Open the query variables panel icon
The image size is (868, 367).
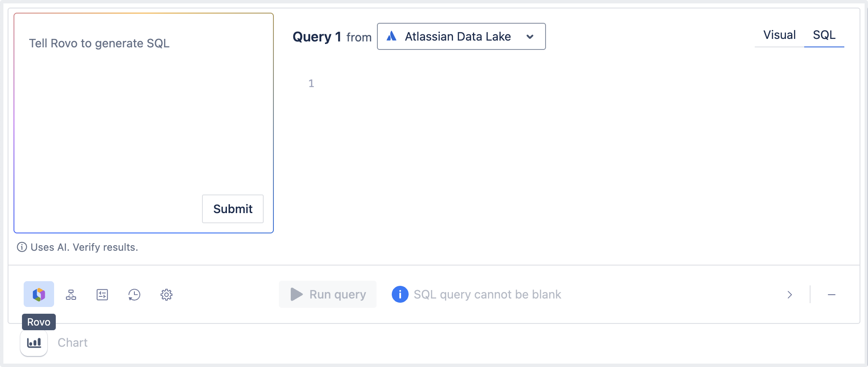point(102,294)
